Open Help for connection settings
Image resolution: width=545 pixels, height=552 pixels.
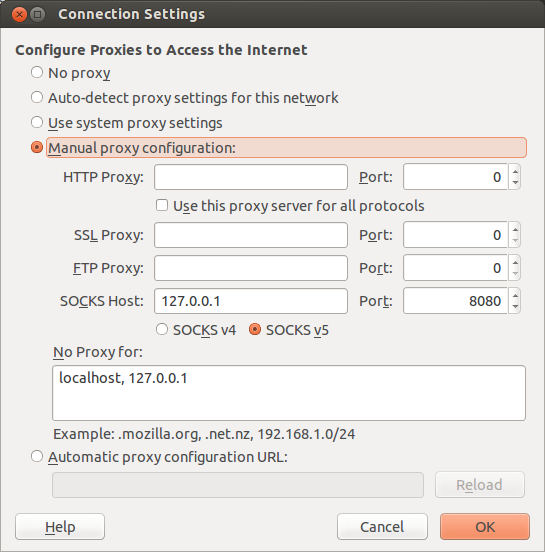pos(60,527)
